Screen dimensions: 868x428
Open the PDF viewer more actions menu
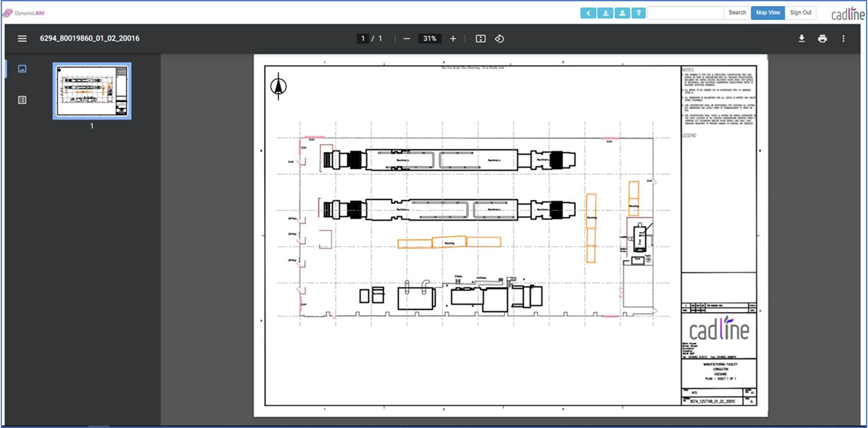(843, 39)
